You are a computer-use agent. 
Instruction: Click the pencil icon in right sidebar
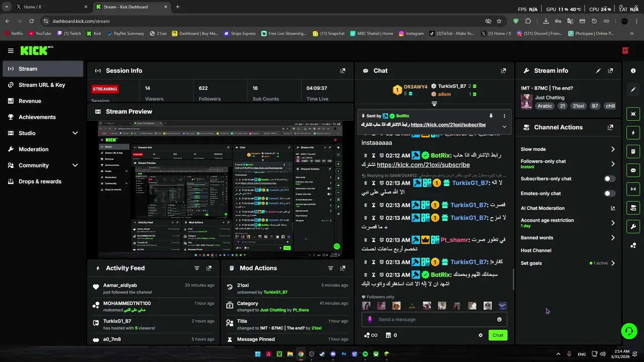(633, 89)
